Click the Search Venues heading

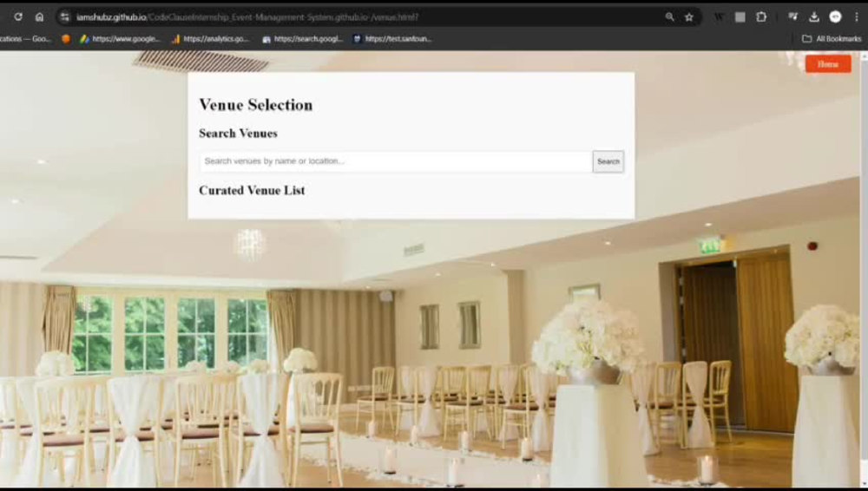238,134
